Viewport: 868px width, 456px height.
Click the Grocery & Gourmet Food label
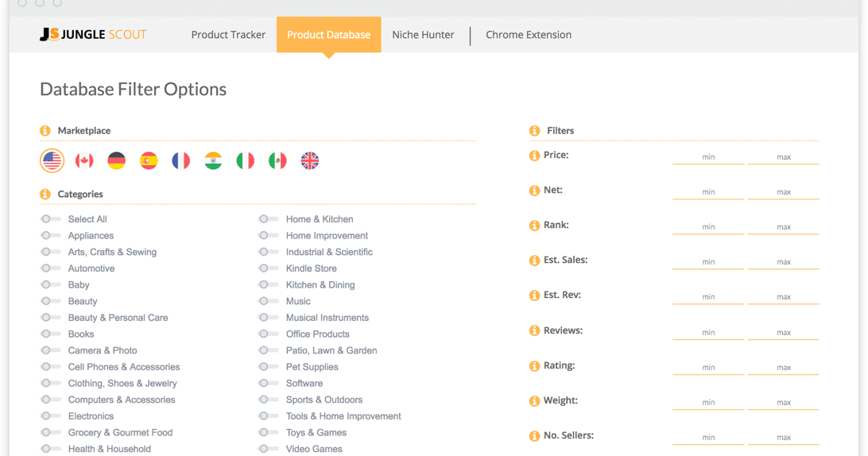[120, 432]
